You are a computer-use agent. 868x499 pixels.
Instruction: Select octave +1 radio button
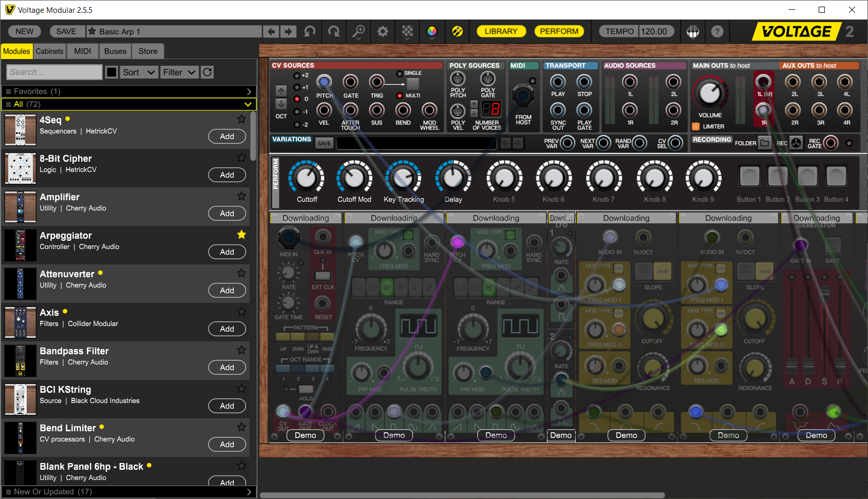[297, 87]
